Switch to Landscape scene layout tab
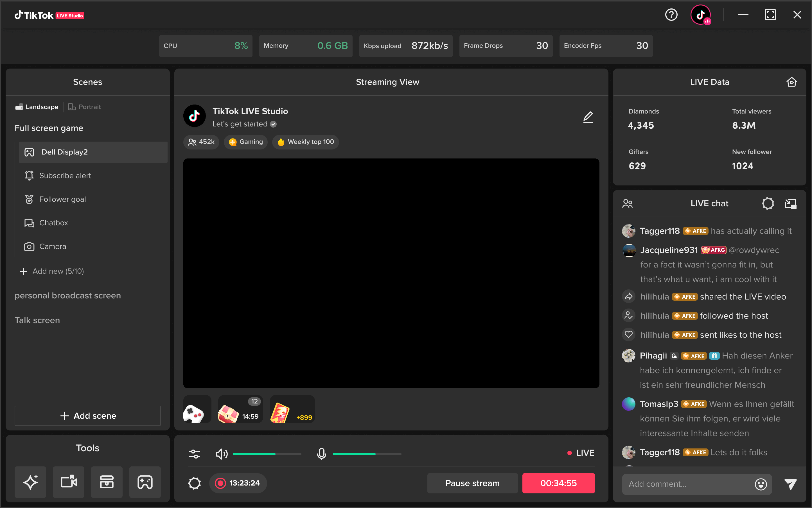 [x=36, y=106]
